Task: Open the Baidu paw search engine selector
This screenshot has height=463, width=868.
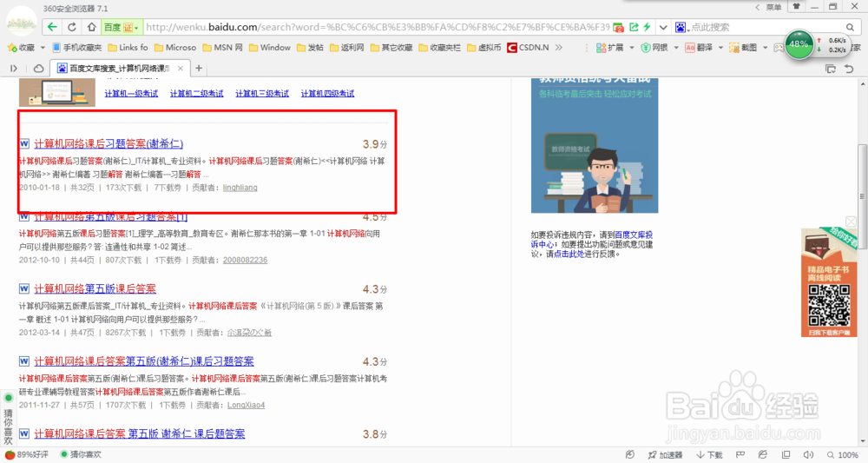Action: pos(681,27)
